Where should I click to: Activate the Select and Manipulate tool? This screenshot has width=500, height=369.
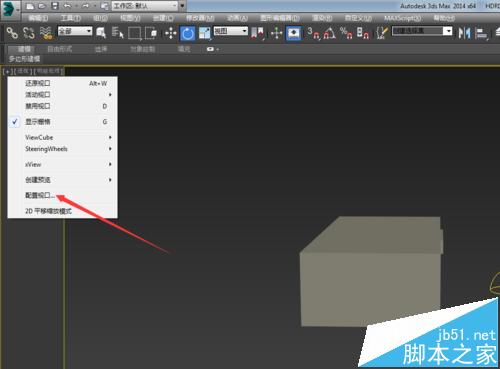276,33
